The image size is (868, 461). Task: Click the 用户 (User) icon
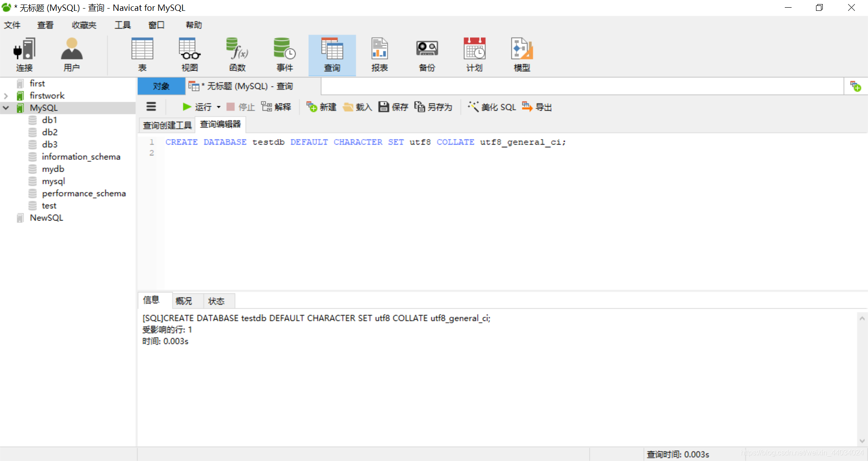pyautogui.click(x=71, y=55)
